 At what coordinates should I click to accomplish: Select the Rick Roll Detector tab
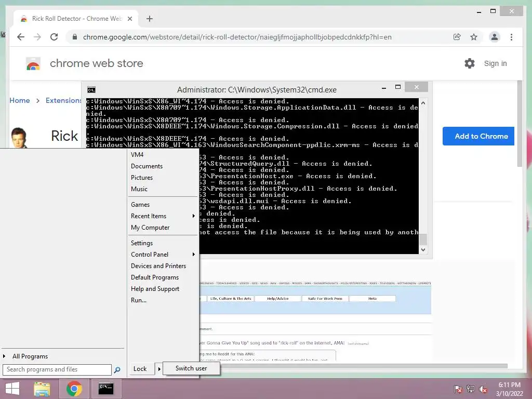point(76,19)
